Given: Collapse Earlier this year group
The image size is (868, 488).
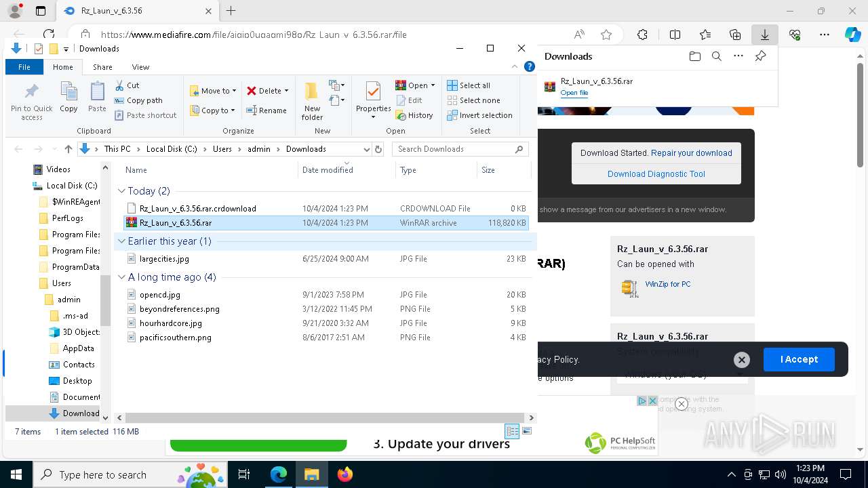Looking at the screenshot, I should pyautogui.click(x=121, y=241).
